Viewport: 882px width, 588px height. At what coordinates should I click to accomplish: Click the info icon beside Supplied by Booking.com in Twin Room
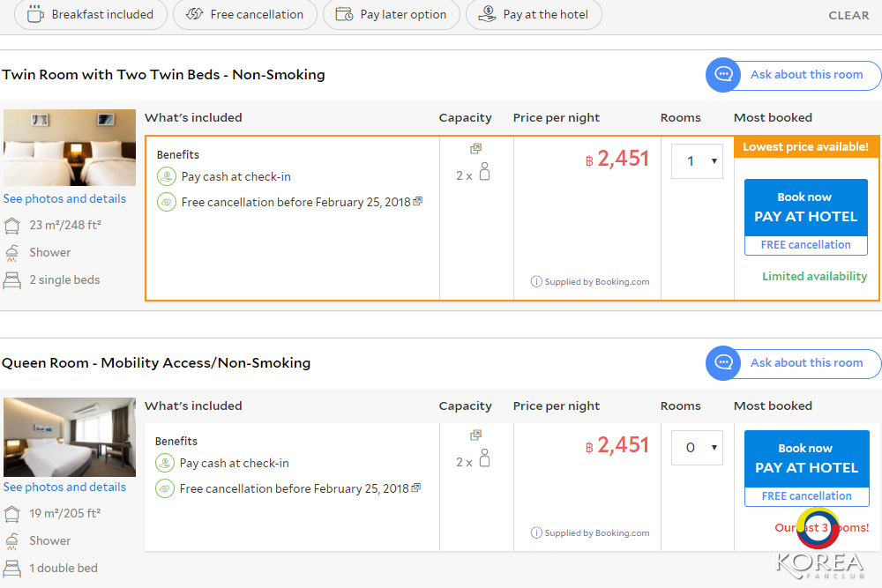(x=536, y=282)
